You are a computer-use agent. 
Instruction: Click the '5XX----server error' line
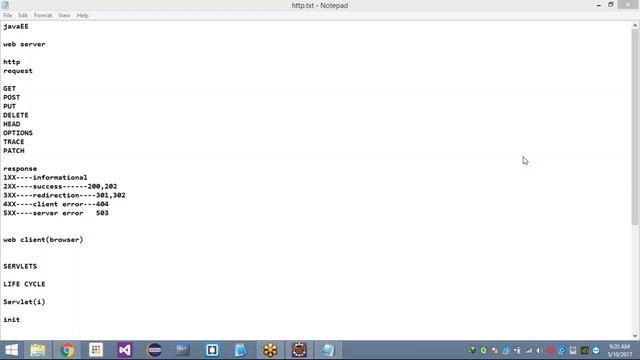(56, 213)
